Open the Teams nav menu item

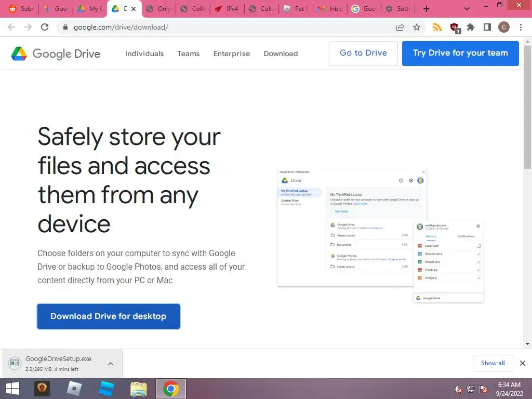pyautogui.click(x=188, y=54)
